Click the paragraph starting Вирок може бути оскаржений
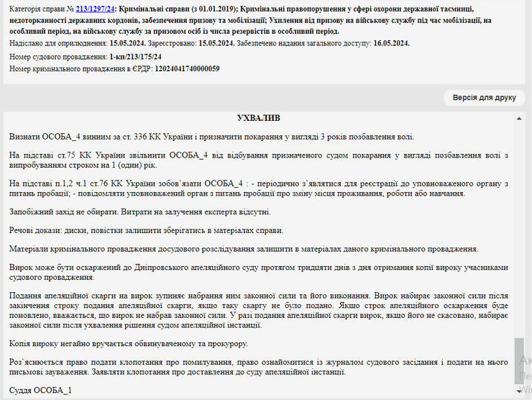This screenshot has height=400, width=532. [259, 273]
